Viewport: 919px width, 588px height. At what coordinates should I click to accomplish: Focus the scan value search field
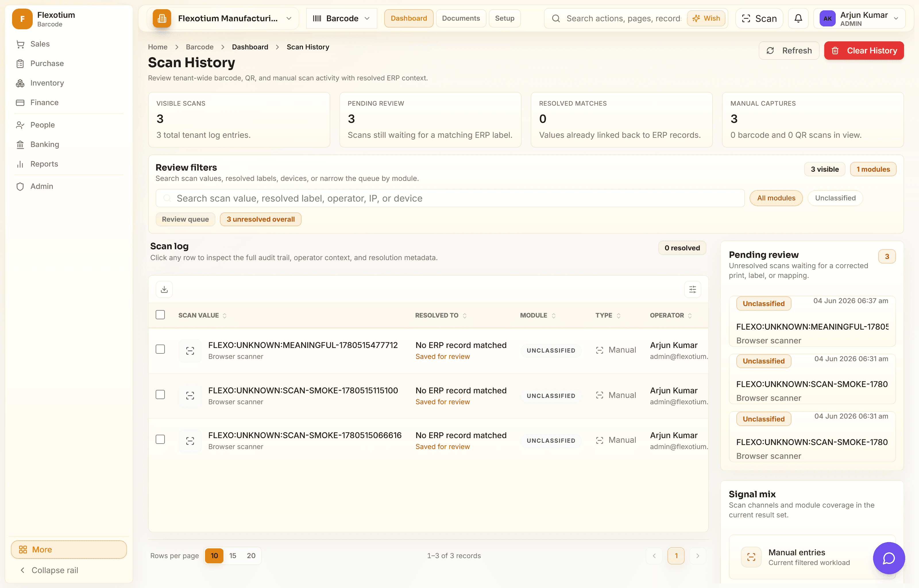(x=450, y=198)
